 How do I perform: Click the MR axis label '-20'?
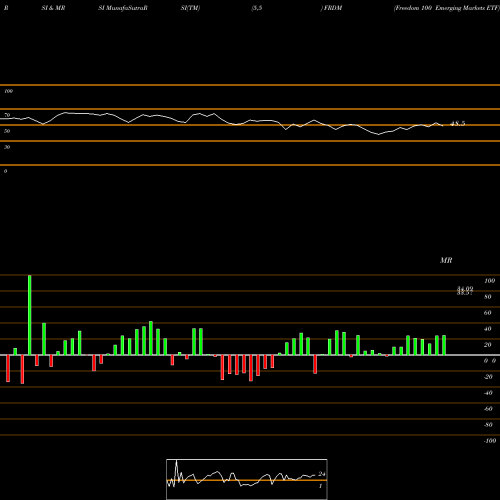pos(488,377)
